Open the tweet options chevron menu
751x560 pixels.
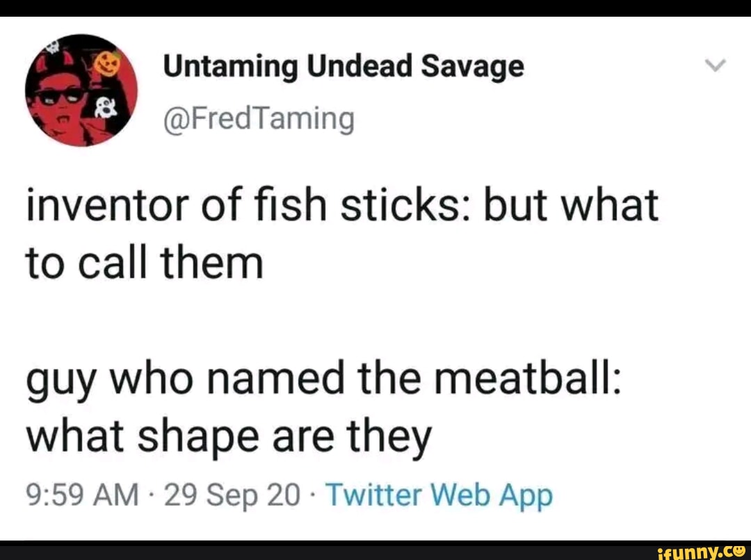tap(715, 66)
